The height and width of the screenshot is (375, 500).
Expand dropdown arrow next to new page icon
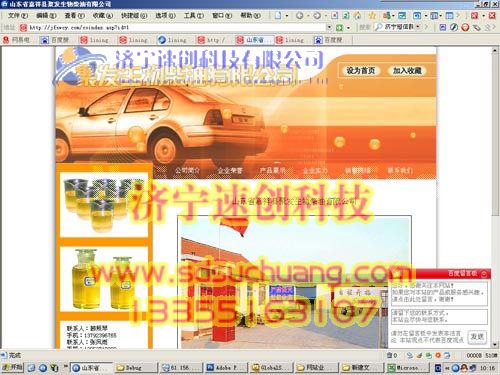click(286, 15)
